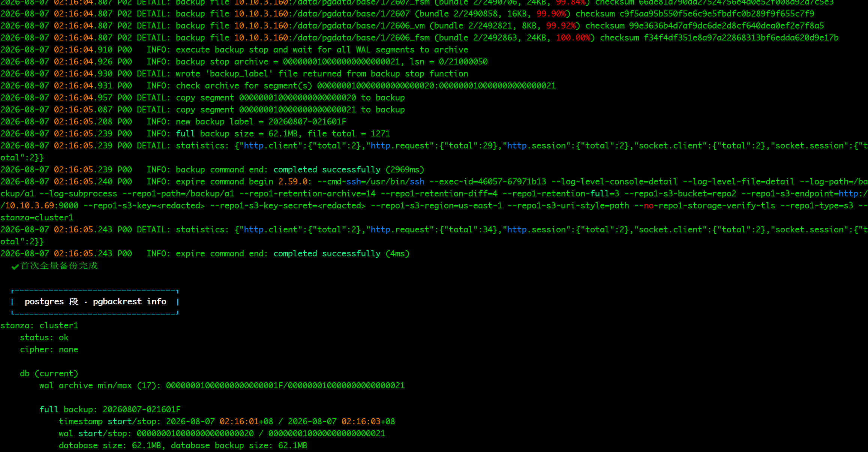Click the checksum starting with '99e3636b'

(x=727, y=26)
